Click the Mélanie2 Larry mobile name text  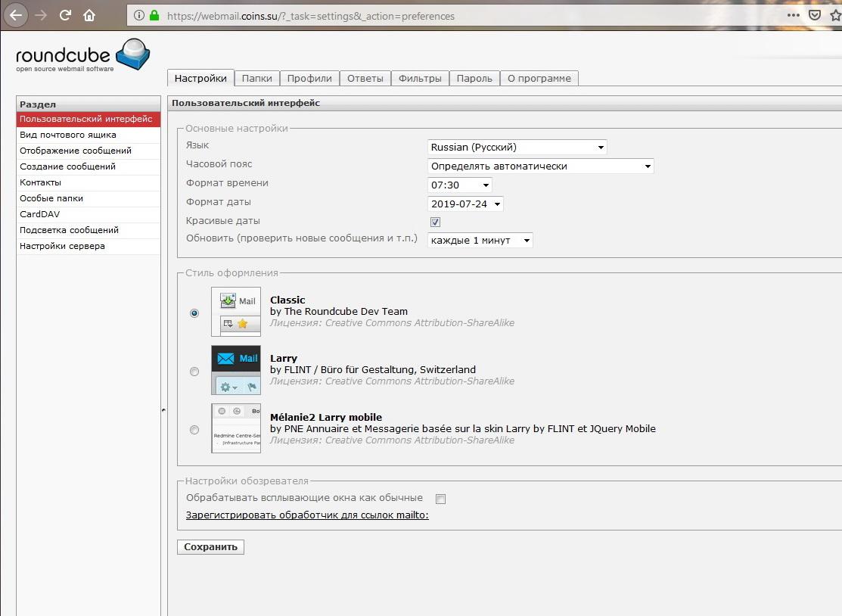tap(326, 417)
